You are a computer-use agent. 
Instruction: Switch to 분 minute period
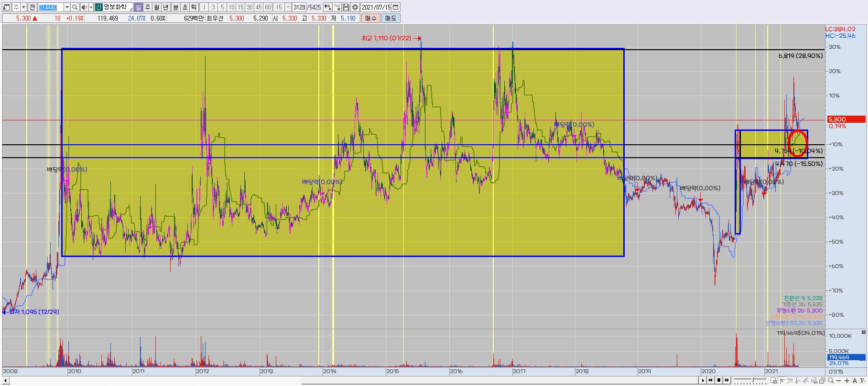175,7
